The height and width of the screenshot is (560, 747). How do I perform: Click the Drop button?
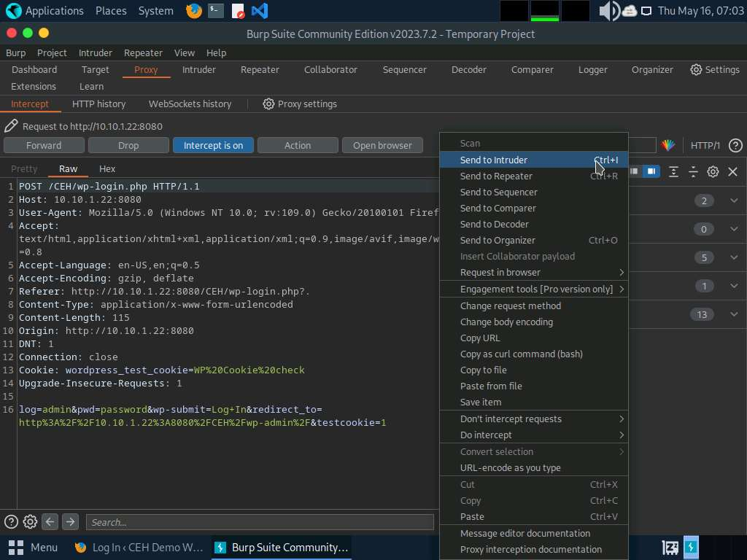coord(128,145)
